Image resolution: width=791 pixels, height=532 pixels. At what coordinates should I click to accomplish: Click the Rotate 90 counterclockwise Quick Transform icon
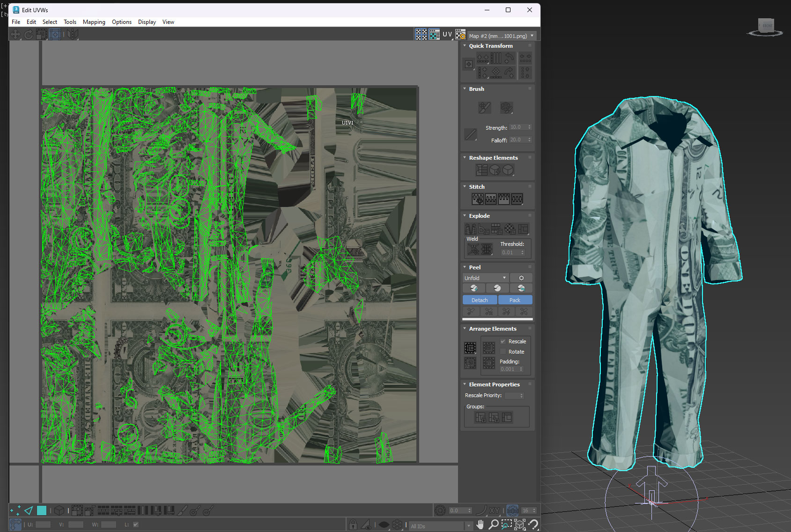pos(509,58)
